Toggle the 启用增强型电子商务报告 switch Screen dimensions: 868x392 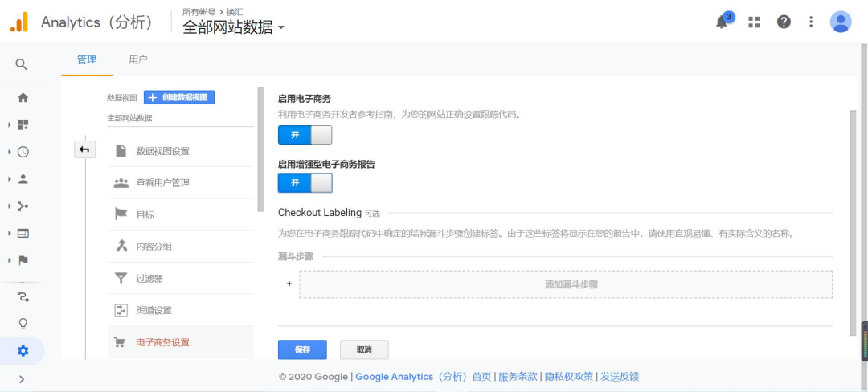tap(305, 183)
